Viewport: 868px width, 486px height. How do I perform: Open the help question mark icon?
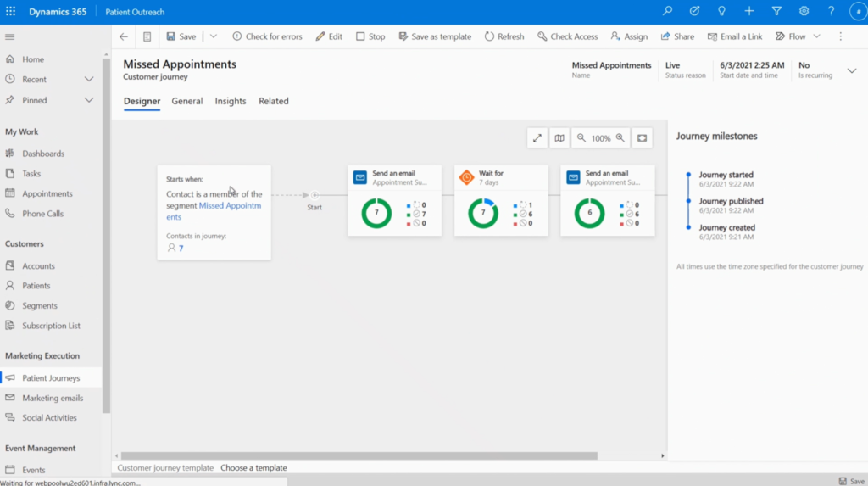[x=831, y=11]
